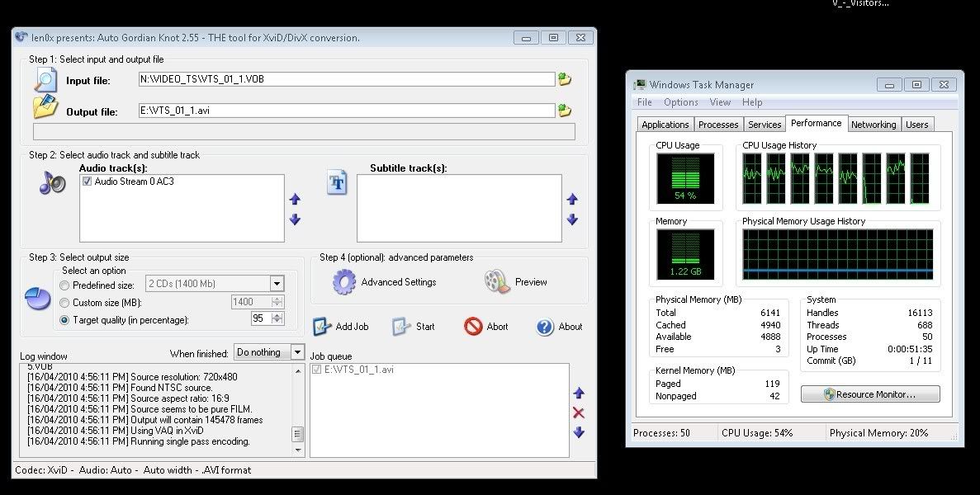Image resolution: width=980 pixels, height=495 pixels.
Task: Click the log window scrollbar thumb
Action: pos(298,433)
